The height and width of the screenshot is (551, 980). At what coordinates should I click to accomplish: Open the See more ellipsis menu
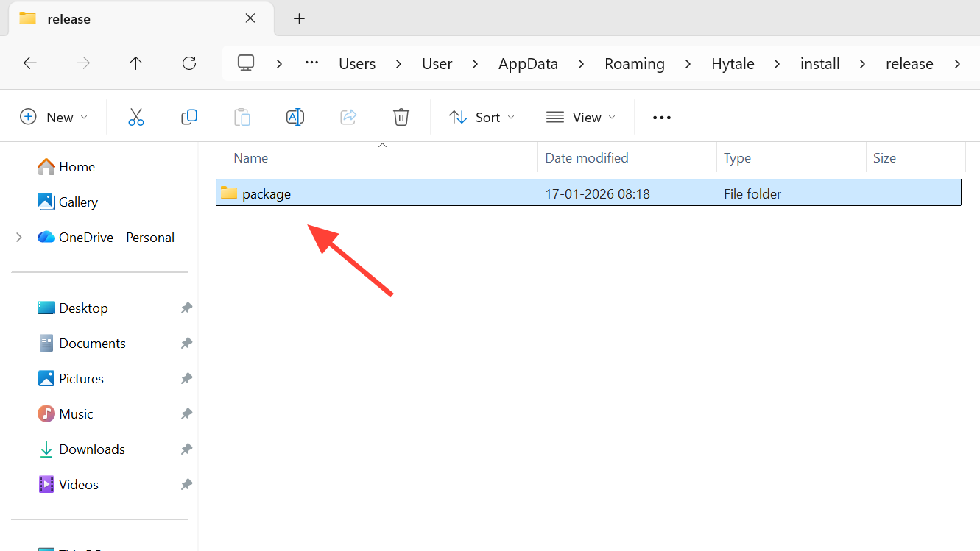coord(661,117)
